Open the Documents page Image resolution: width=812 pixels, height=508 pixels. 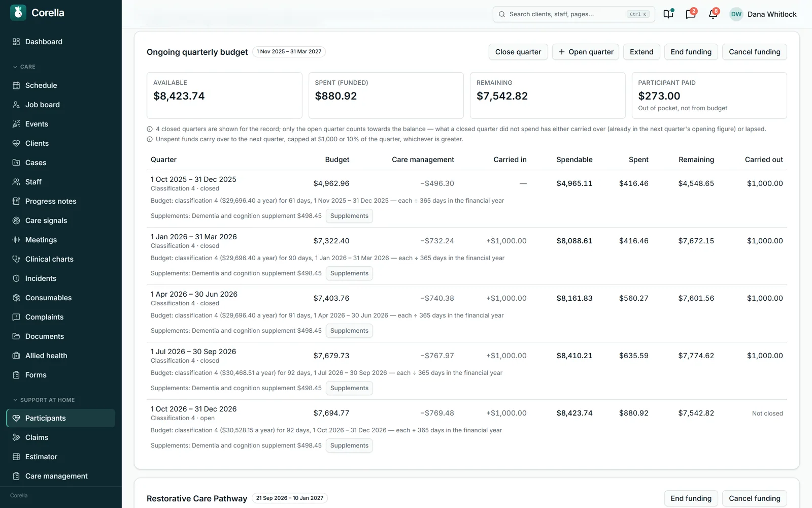[x=60, y=336]
